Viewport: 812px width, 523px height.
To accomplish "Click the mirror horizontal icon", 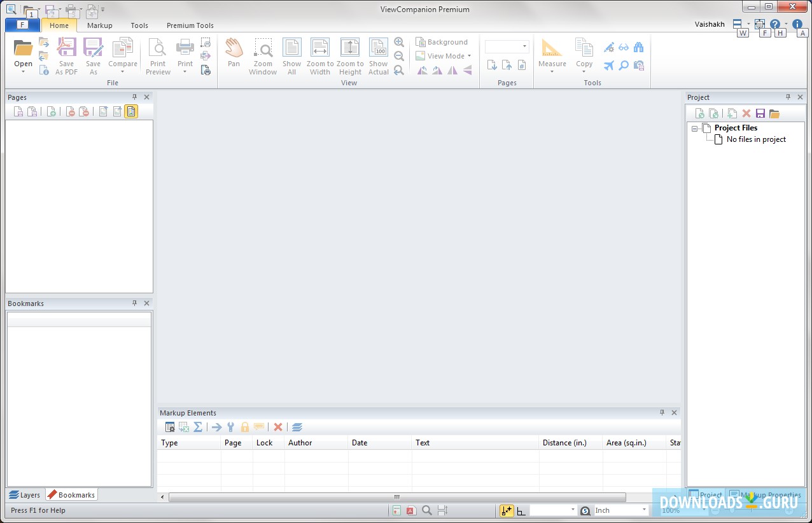I will (452, 70).
